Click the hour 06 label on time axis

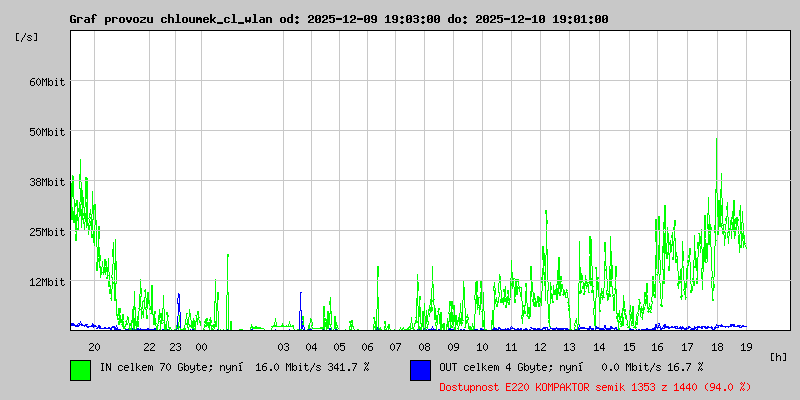click(367, 347)
